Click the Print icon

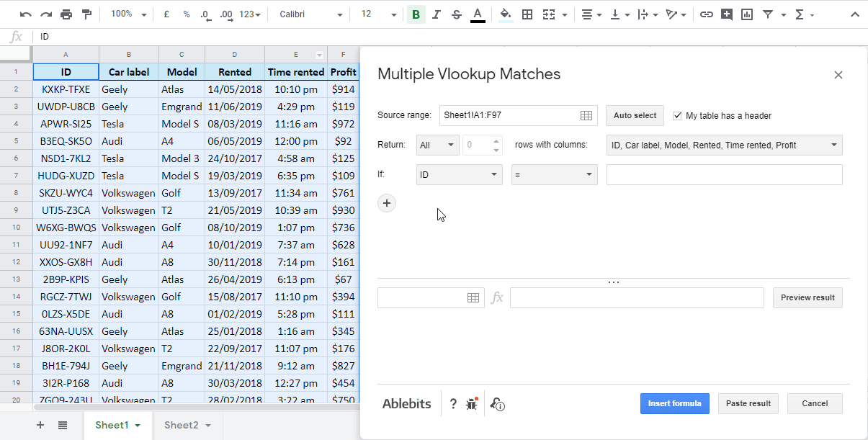(x=66, y=13)
